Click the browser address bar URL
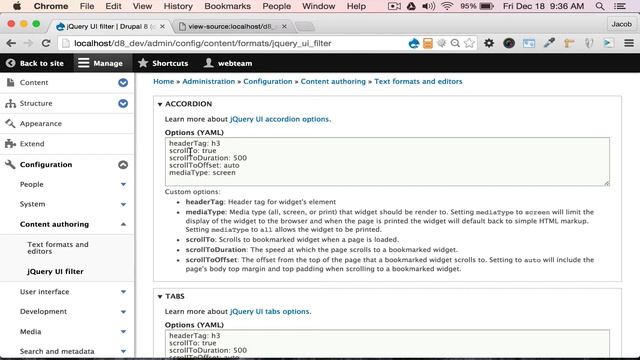 pos(202,43)
